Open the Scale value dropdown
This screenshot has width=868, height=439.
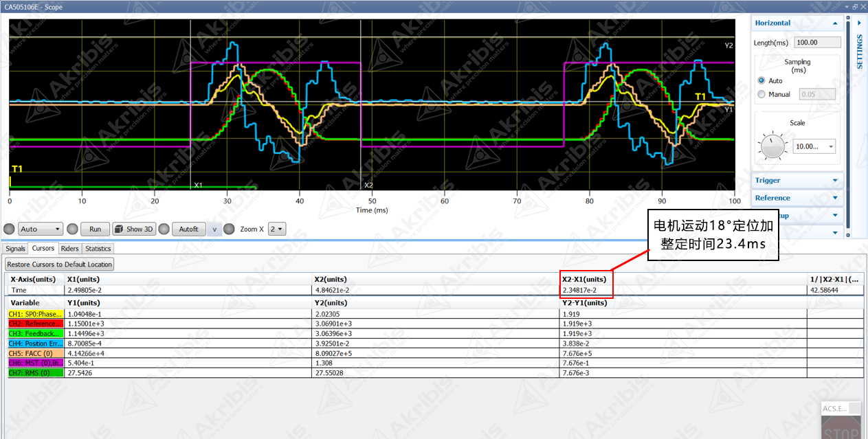click(814, 146)
